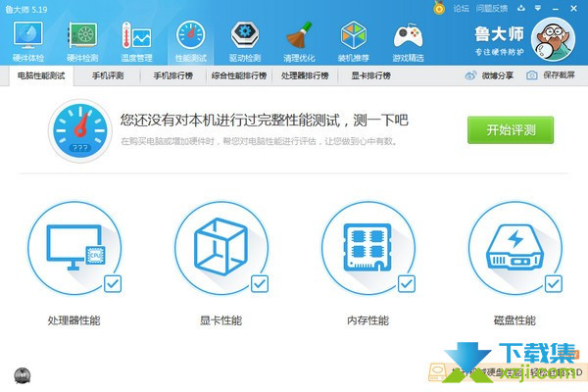Image resolution: width=588 pixels, height=392 pixels.
Task: Click the download/update tray icon at top right
Action: tap(521, 8)
